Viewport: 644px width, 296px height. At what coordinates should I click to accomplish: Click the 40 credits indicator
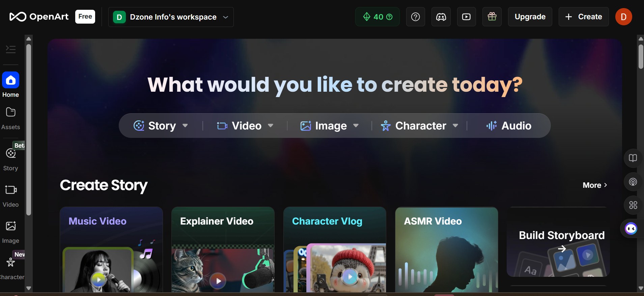(377, 17)
